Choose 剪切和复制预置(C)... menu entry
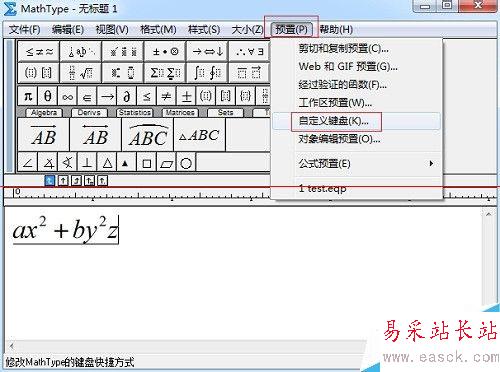Image resolution: width=500 pixels, height=372 pixels. (357, 49)
